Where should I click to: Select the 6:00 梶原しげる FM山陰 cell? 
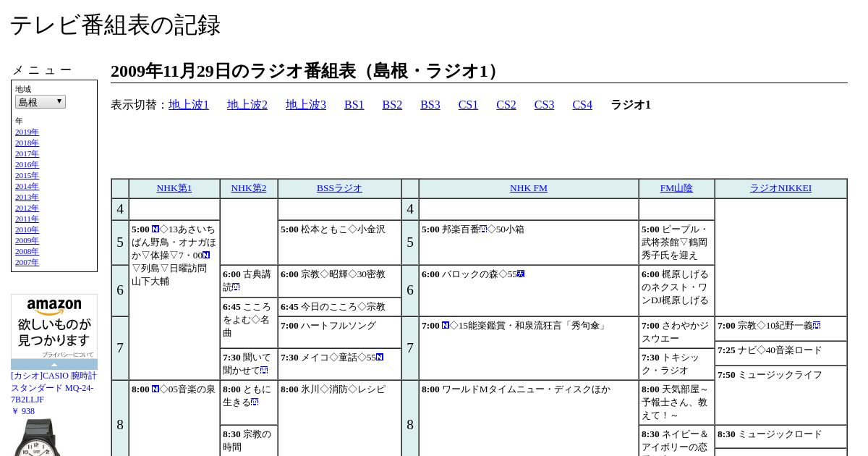click(676, 290)
